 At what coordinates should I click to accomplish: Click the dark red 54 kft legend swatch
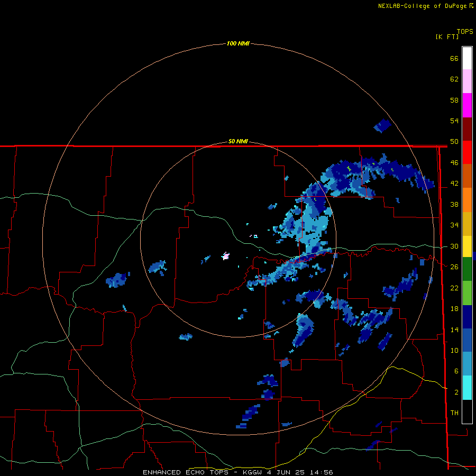(467, 129)
